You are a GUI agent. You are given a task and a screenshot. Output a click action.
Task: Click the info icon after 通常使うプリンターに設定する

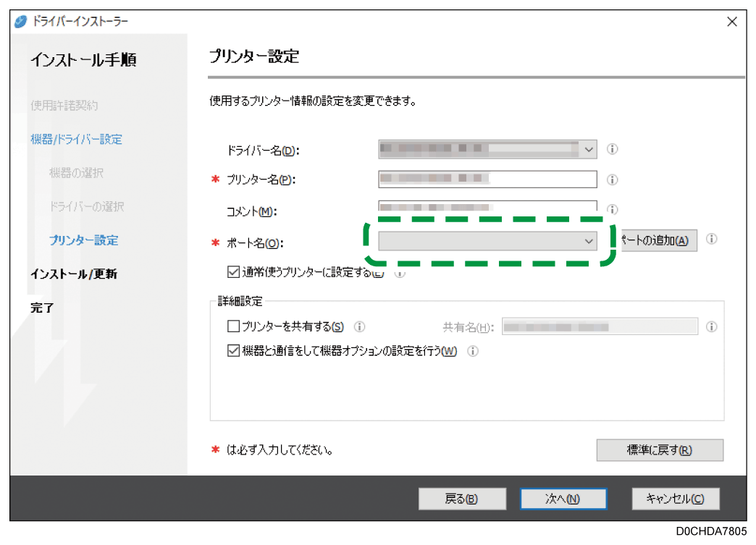coord(399,273)
